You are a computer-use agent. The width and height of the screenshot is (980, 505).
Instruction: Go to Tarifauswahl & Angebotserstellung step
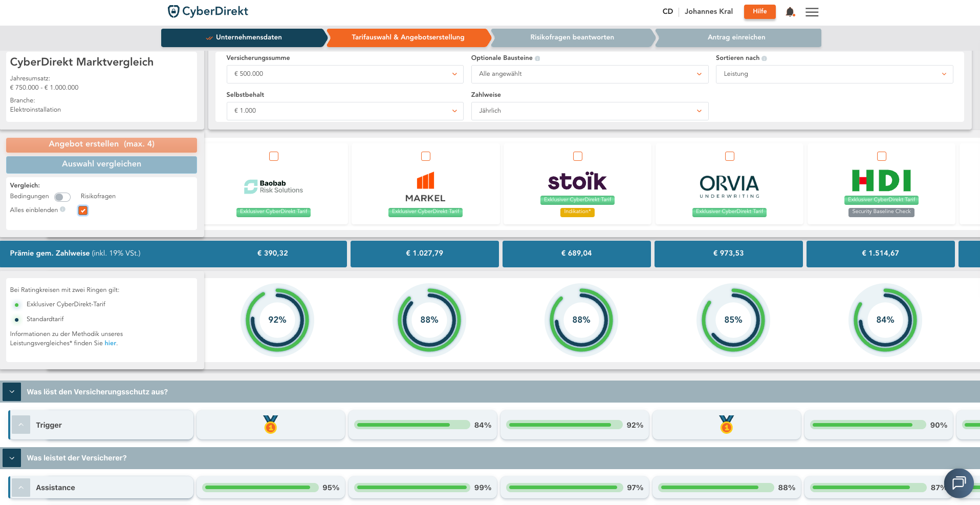tap(408, 37)
